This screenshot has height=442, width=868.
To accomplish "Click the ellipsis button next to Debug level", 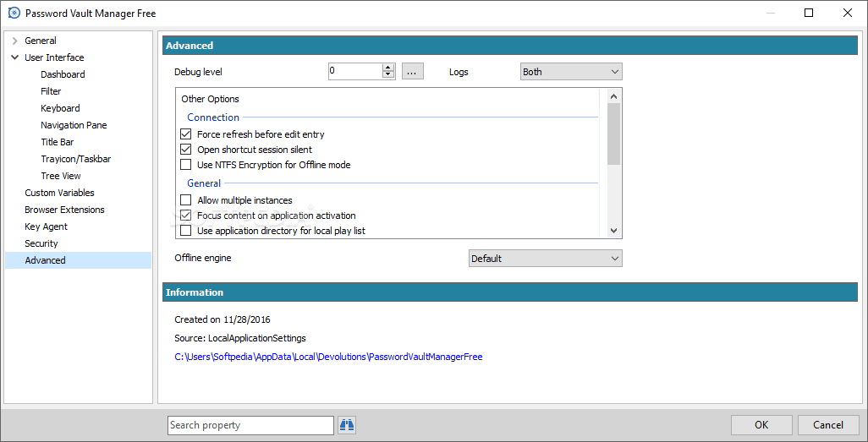I will coord(412,72).
